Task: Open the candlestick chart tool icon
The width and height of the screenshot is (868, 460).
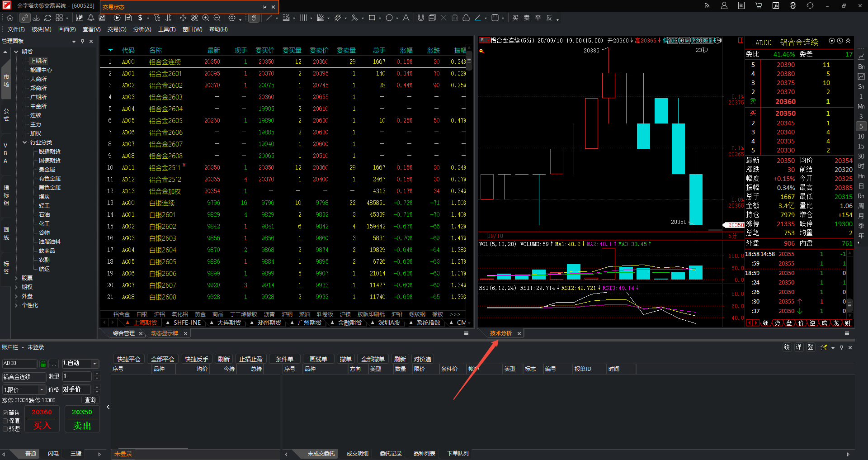Action: click(80, 18)
